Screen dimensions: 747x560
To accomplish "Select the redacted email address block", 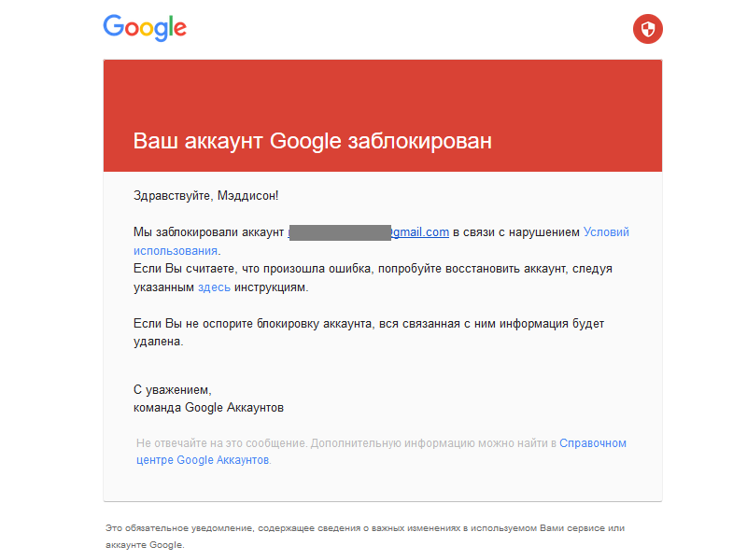I will tap(341, 230).
